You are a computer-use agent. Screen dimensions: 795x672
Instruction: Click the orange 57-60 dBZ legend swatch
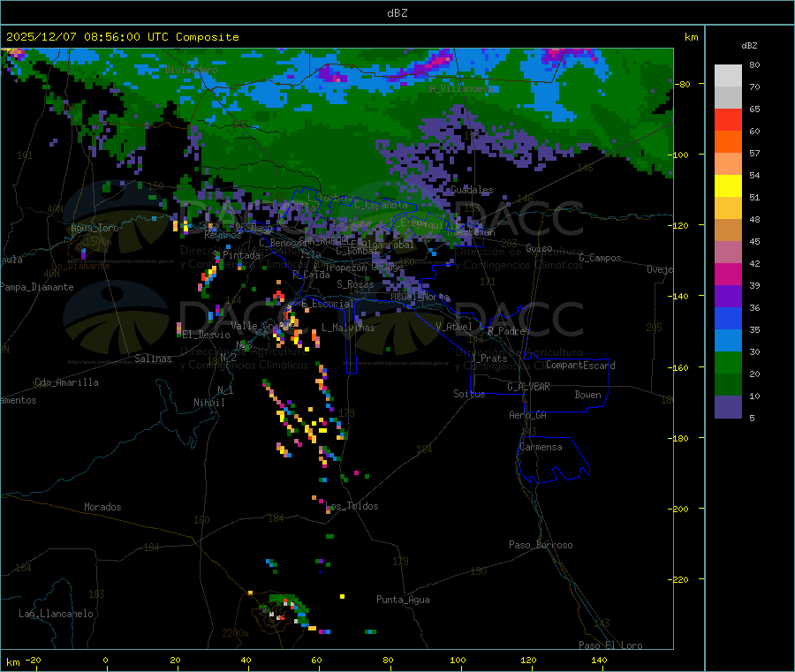[728, 142]
